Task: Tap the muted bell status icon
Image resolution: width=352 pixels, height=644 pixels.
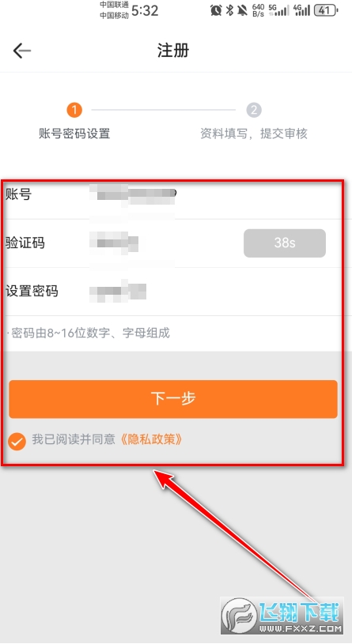Action: [x=243, y=10]
